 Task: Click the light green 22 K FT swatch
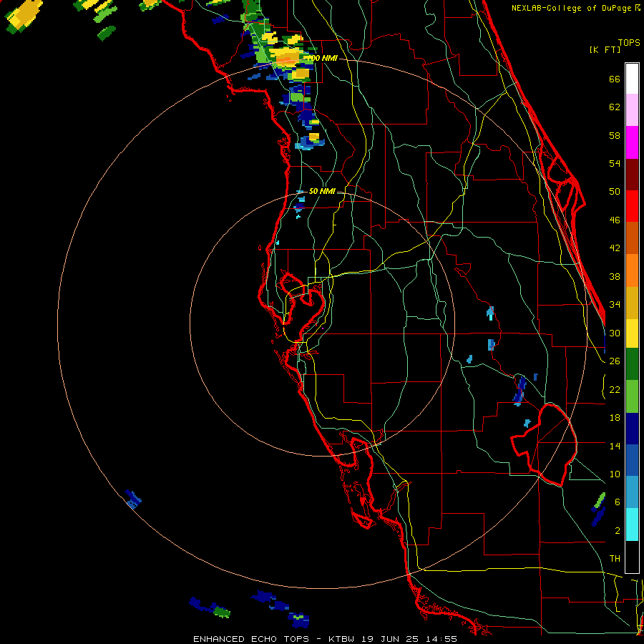[x=632, y=396]
